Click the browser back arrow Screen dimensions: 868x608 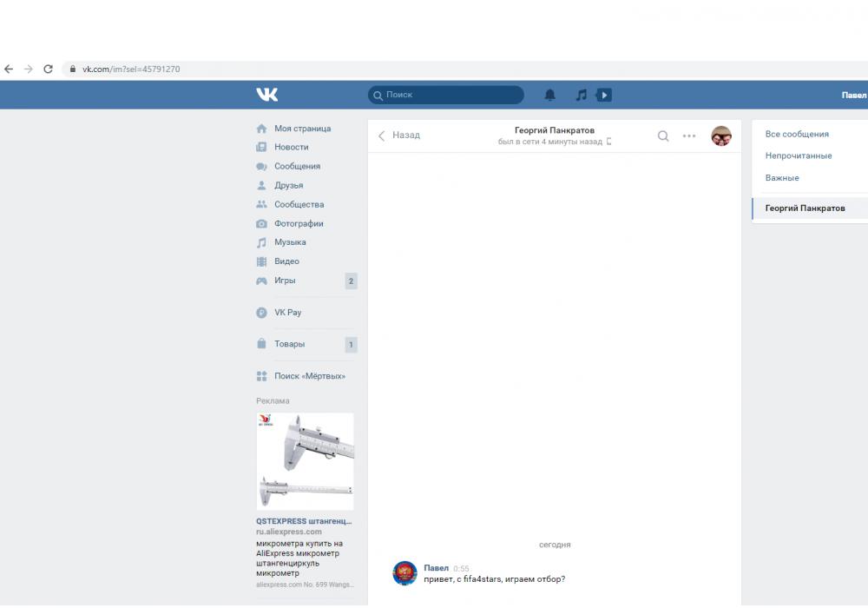click(x=9, y=69)
